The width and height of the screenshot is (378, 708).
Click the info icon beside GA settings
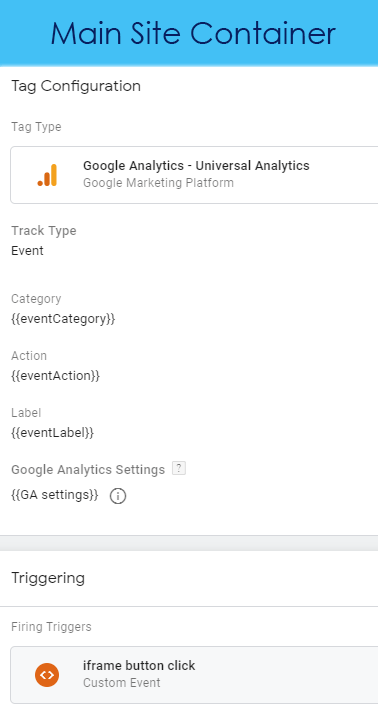click(118, 496)
